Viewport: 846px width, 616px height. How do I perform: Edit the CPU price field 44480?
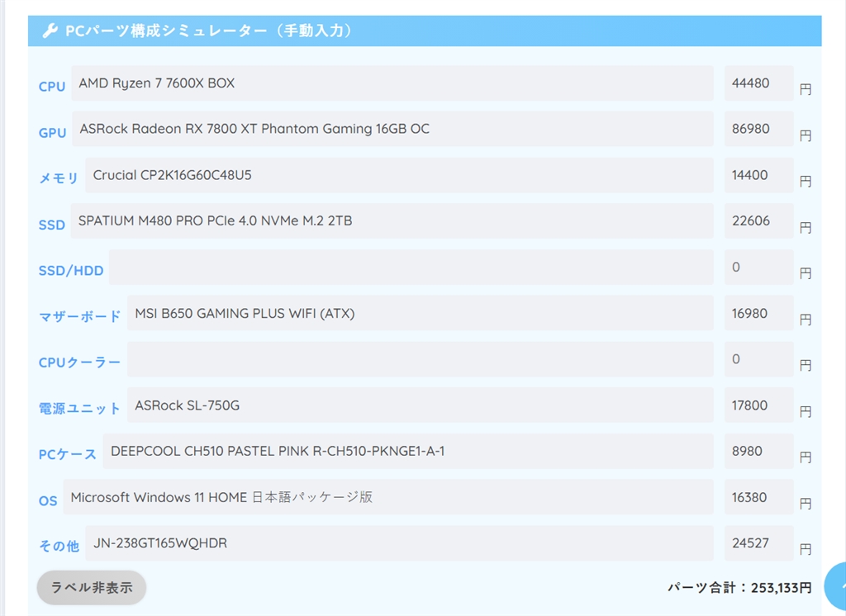point(758,83)
